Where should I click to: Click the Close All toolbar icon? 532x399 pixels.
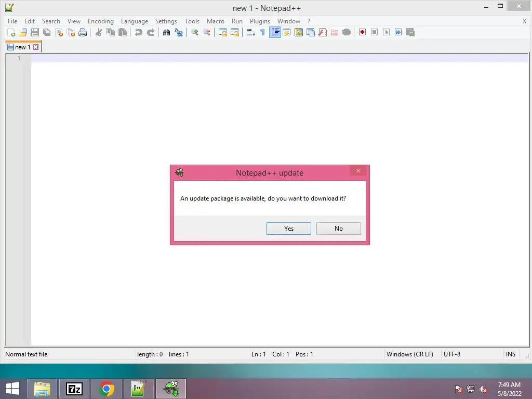click(71, 32)
